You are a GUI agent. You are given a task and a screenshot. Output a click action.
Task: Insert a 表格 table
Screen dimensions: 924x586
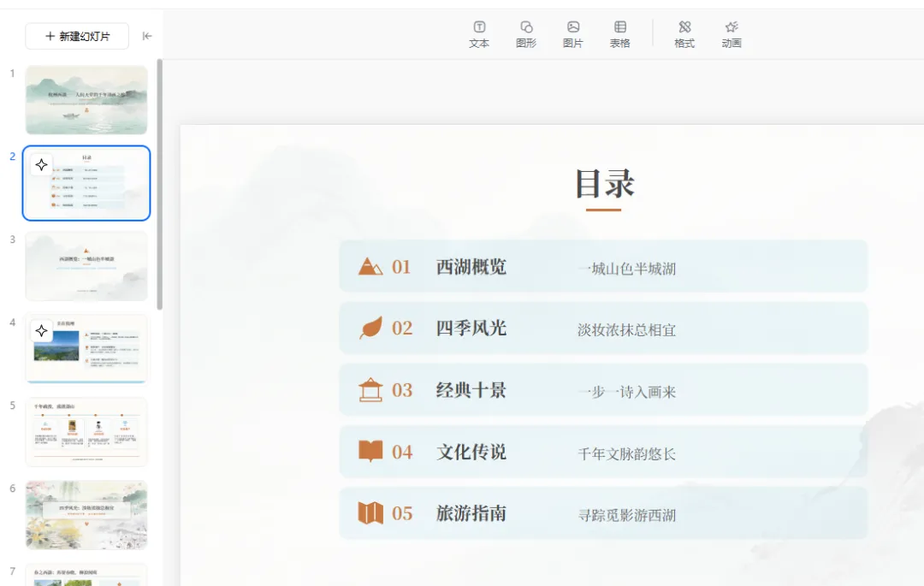[x=620, y=35]
